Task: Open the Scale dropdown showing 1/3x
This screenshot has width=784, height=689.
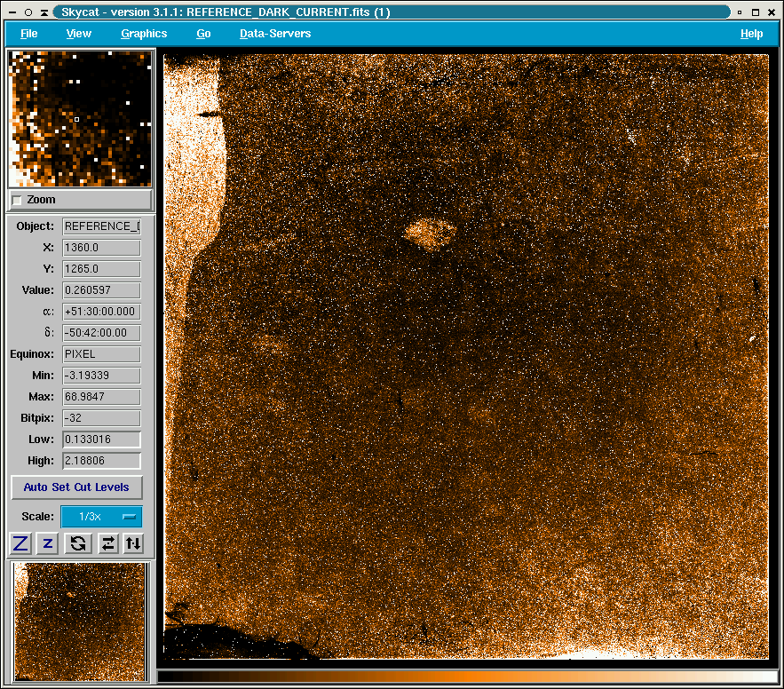Action: [x=101, y=517]
